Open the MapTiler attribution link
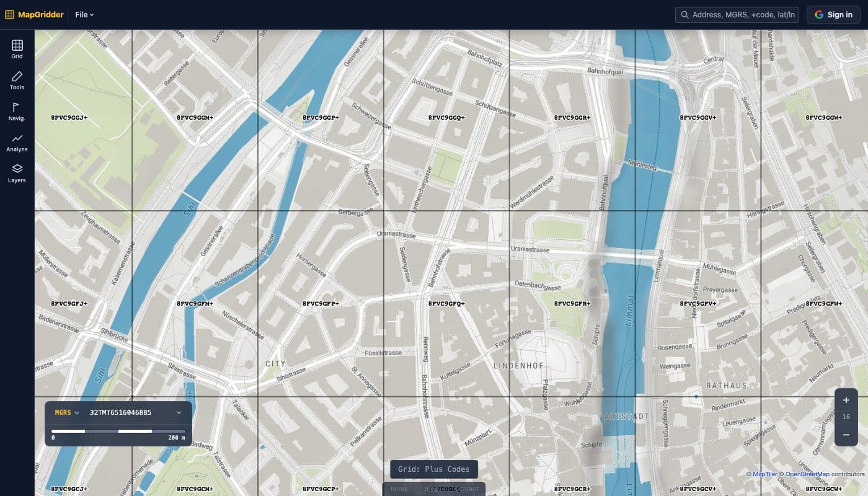 [x=764, y=474]
